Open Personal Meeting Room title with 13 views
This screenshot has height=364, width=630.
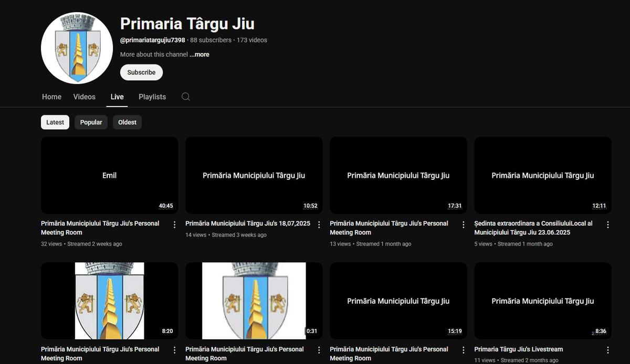[388, 228]
